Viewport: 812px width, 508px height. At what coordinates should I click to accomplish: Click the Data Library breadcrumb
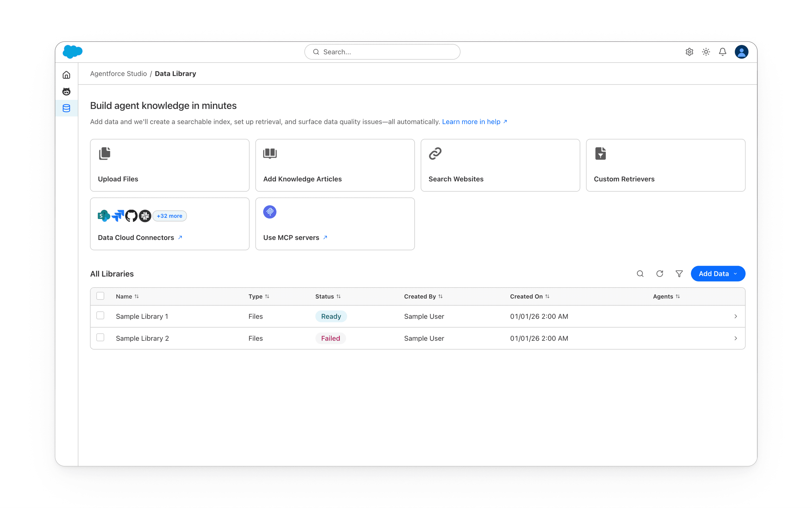[x=175, y=74]
